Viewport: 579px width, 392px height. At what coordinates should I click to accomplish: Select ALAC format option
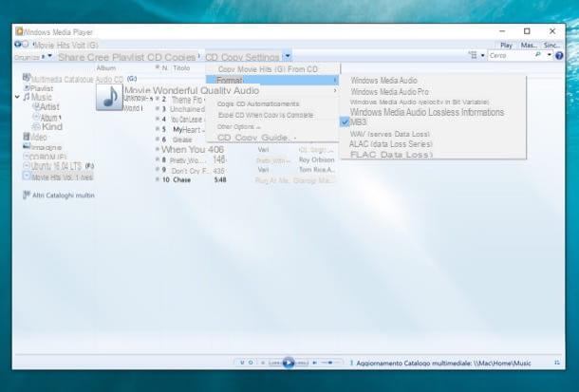pos(433,144)
